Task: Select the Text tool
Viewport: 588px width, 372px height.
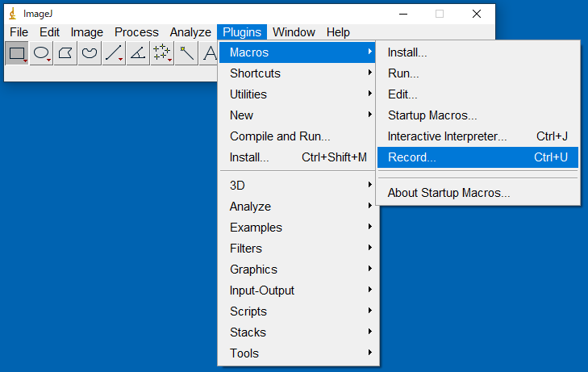Action: pos(209,53)
